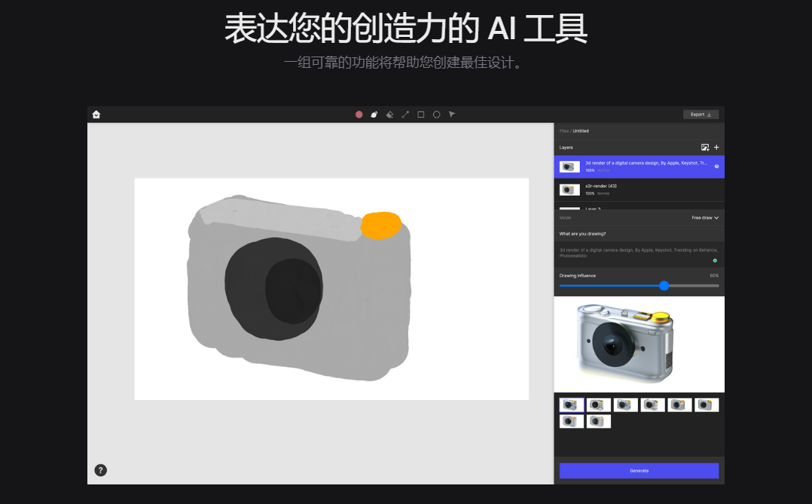The height and width of the screenshot is (504, 812).
Task: Open the red brush color picker
Action: (x=359, y=115)
